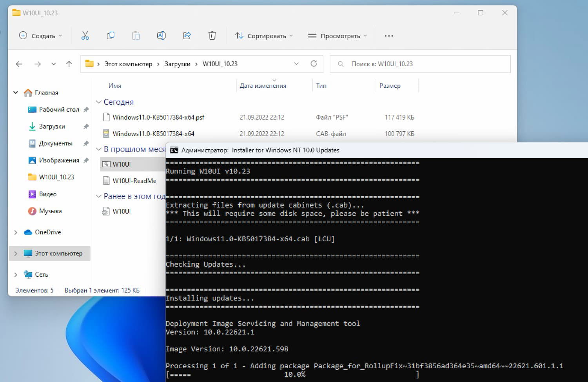Open the Просмотреть view menu

pyautogui.click(x=338, y=36)
